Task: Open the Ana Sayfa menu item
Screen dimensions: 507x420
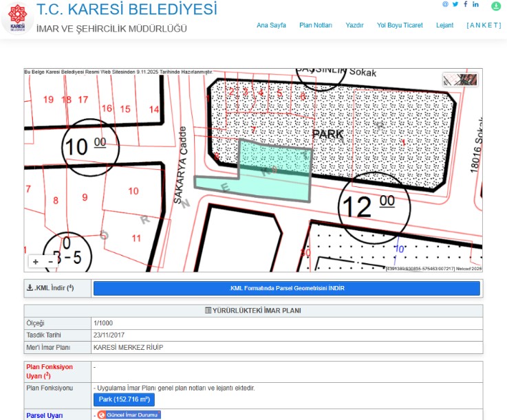Action: pos(271,25)
